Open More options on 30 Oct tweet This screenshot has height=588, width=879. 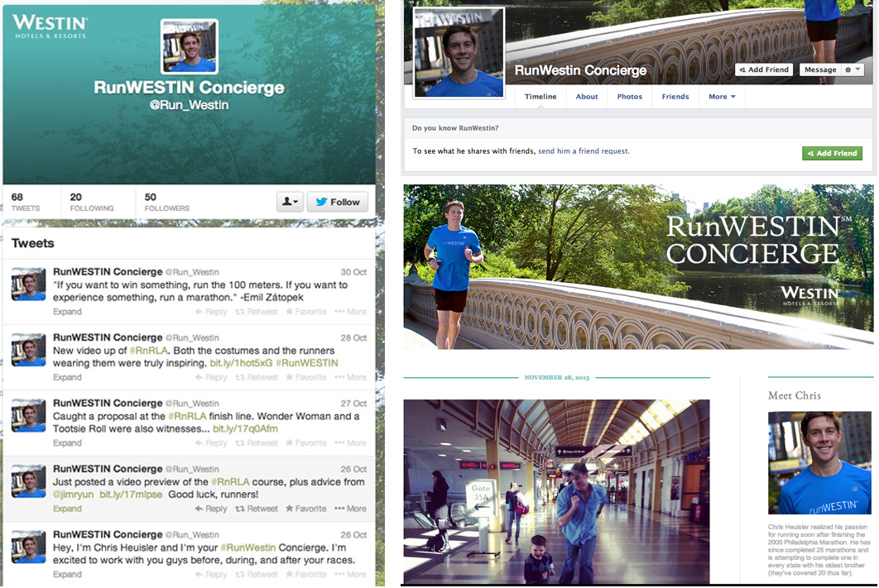(x=350, y=311)
